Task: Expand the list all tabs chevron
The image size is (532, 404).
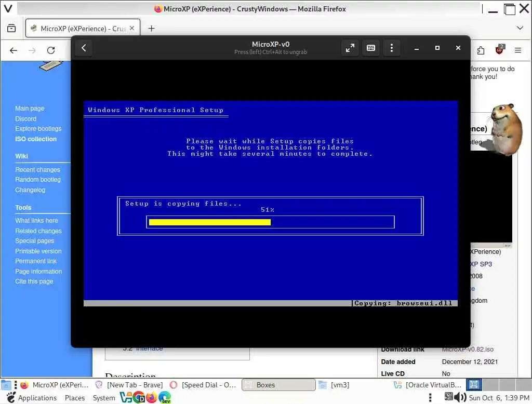Action: point(520,28)
